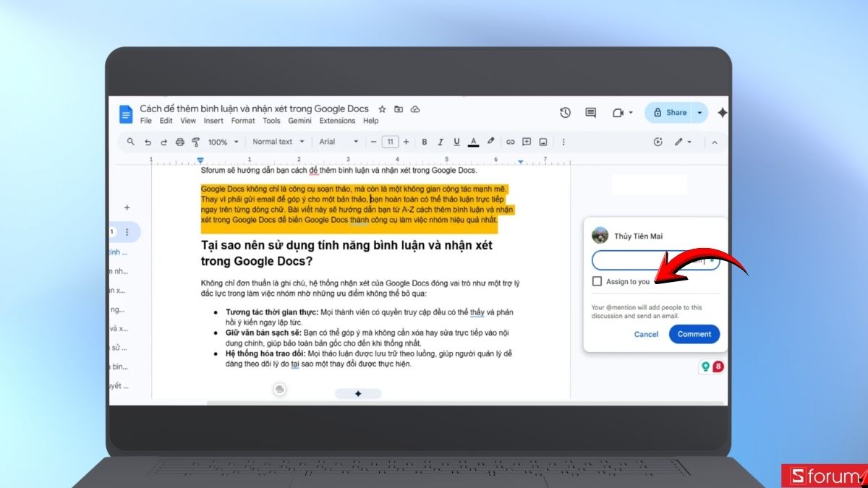Submit with the Comment button
868x488 pixels.
694,334
